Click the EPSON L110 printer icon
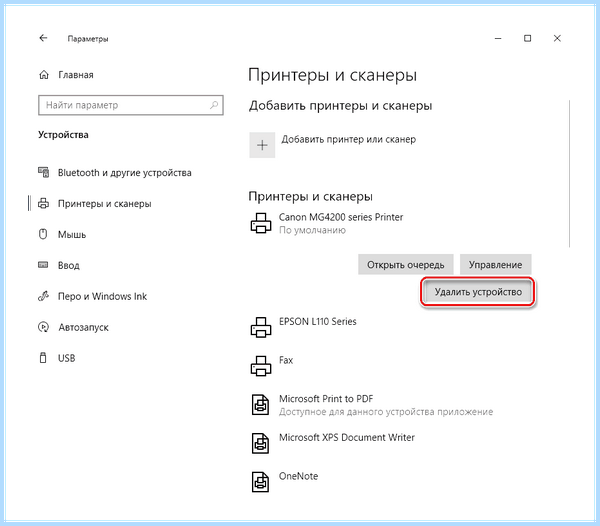The width and height of the screenshot is (600, 526). (261, 327)
